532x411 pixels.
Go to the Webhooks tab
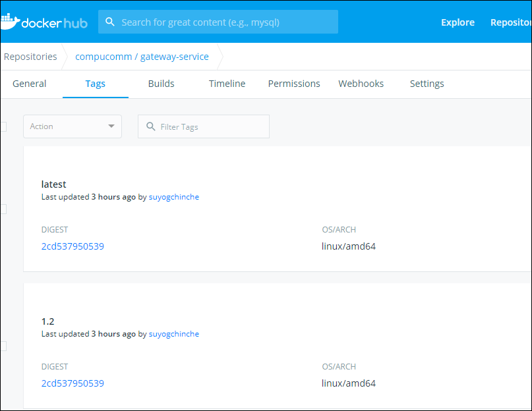coord(361,84)
